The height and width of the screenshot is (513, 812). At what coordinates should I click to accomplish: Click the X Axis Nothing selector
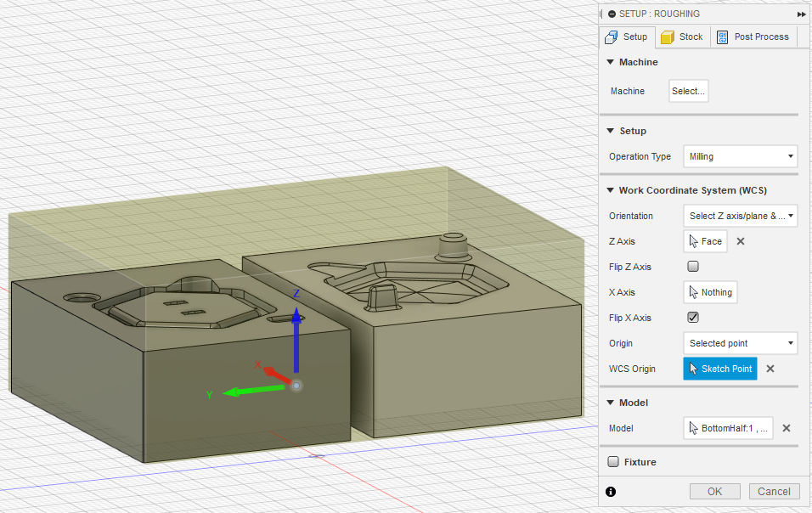[710, 292]
